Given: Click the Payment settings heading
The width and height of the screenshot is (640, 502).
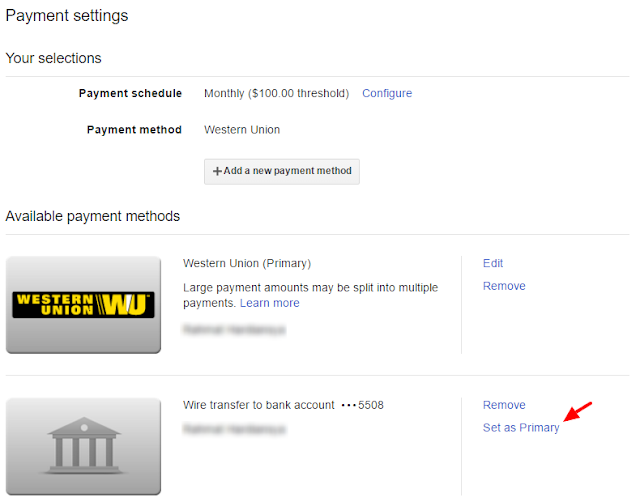Looking at the screenshot, I should coord(67,16).
